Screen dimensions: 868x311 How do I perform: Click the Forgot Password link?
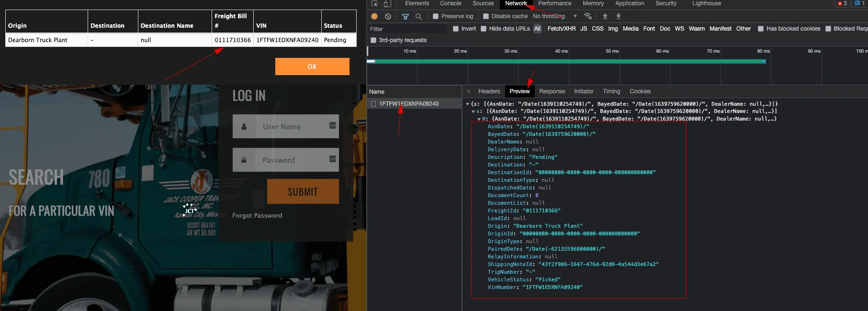click(x=257, y=216)
